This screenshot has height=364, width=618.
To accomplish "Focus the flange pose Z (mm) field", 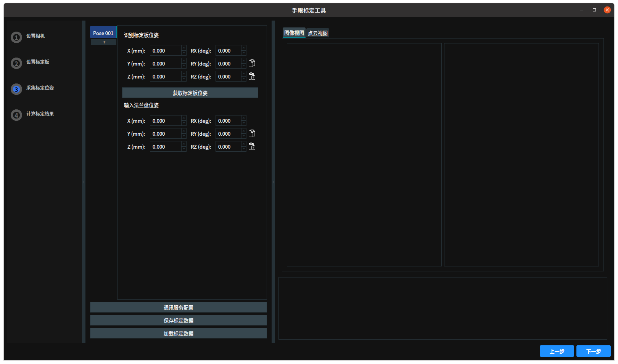I will pos(166,147).
